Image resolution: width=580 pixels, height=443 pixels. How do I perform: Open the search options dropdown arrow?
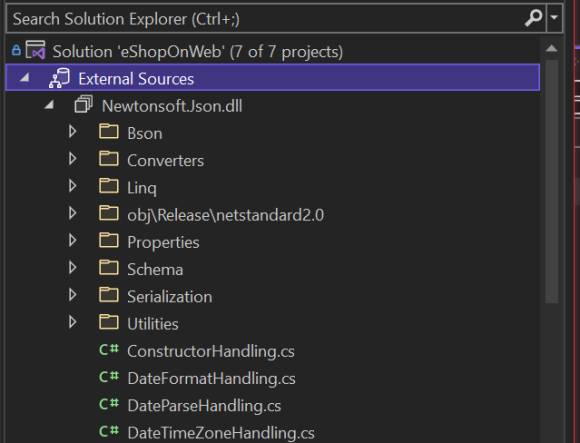554,17
